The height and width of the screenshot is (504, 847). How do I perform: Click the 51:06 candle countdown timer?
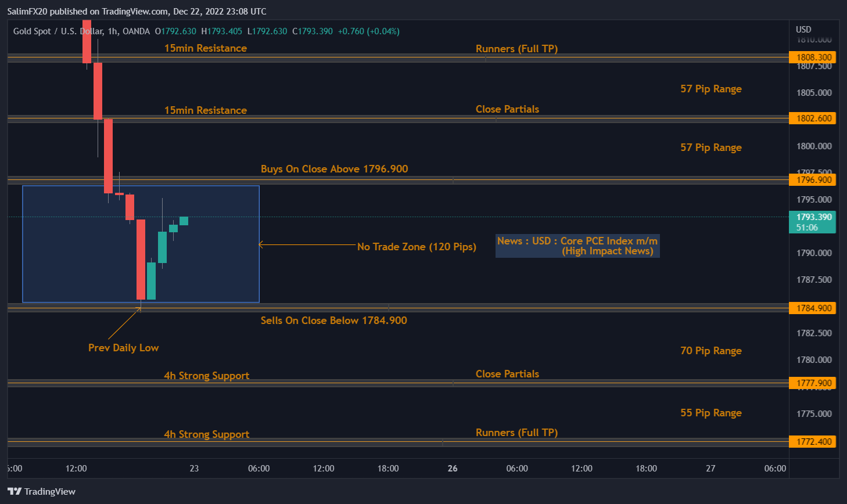812,226
